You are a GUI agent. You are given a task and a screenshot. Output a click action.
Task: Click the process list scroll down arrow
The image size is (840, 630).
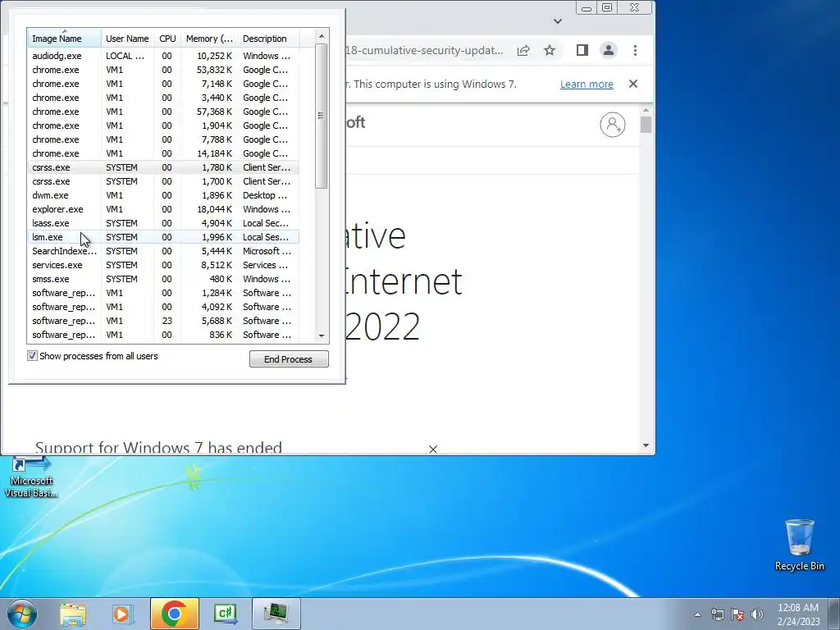[322, 336]
